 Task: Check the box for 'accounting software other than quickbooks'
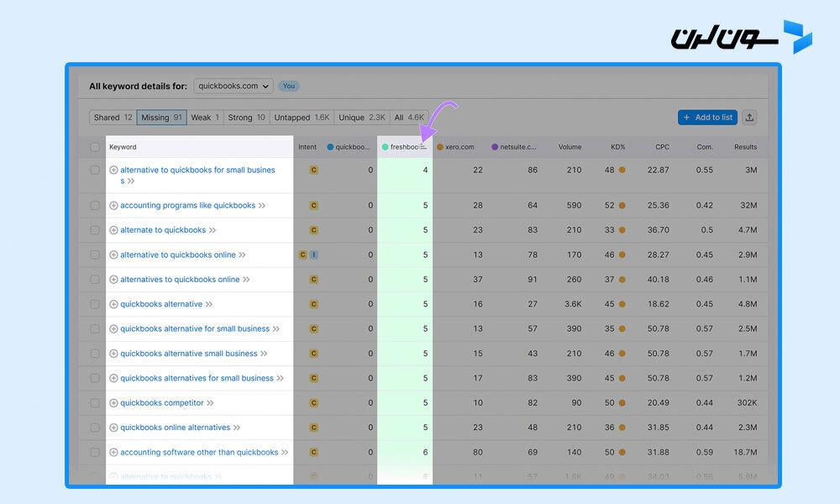click(x=95, y=453)
